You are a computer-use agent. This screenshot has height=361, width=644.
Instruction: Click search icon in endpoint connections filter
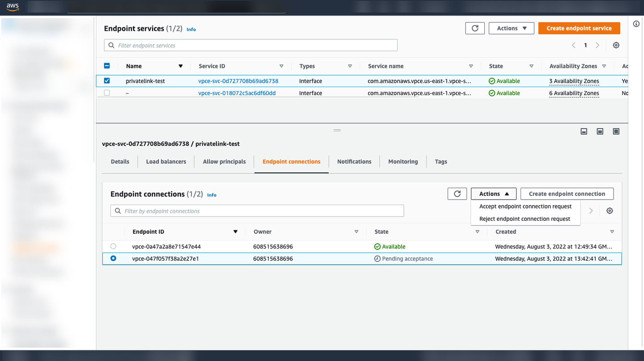click(x=118, y=211)
